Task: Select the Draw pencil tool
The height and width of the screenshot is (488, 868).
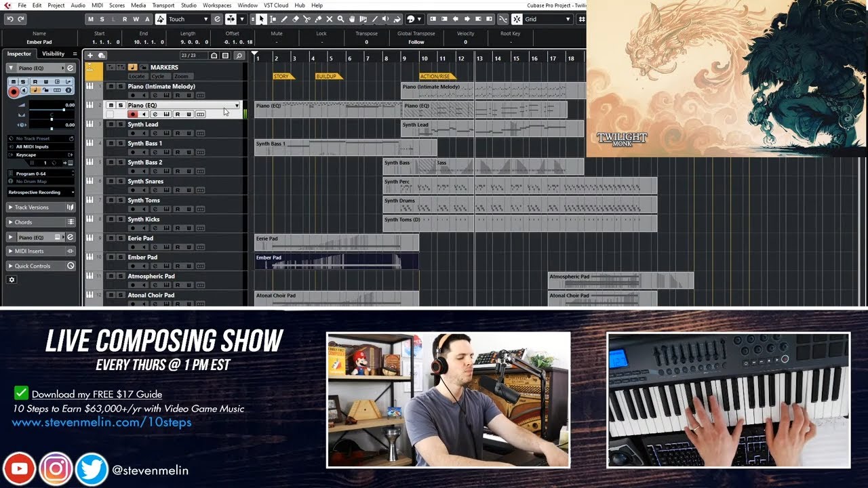Action: click(x=284, y=19)
